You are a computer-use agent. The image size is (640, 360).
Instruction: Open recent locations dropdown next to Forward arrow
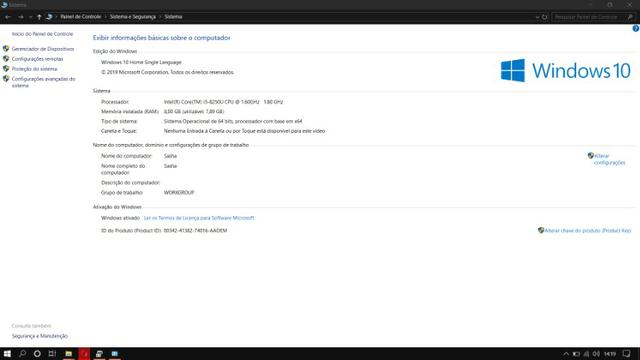[30, 17]
